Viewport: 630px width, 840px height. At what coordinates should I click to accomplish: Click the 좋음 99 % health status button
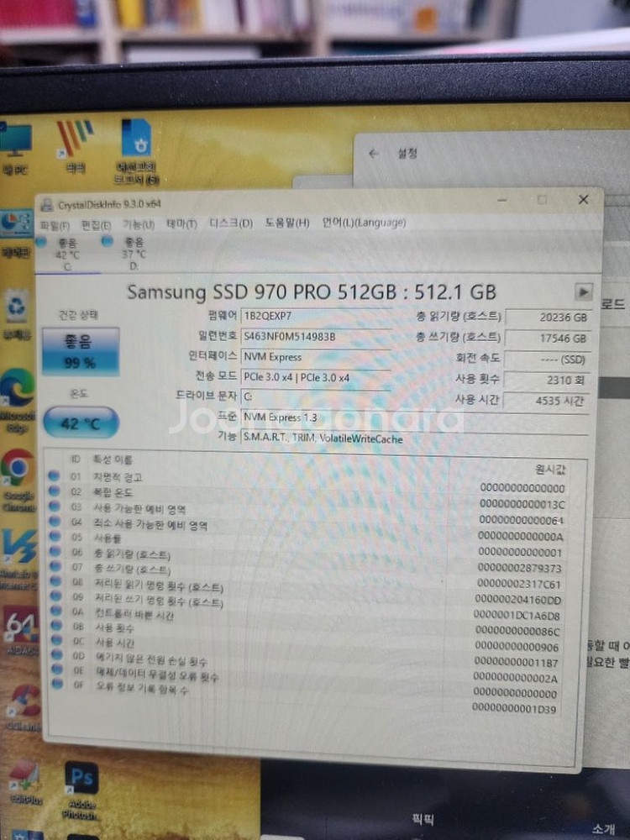point(81,351)
